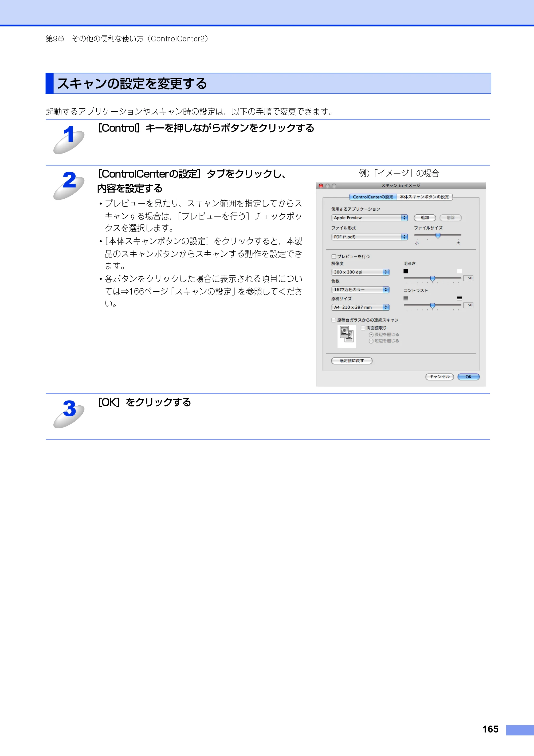The image size is (534, 756).
Task: Click the duplex document preview image
Action: pos(347,336)
